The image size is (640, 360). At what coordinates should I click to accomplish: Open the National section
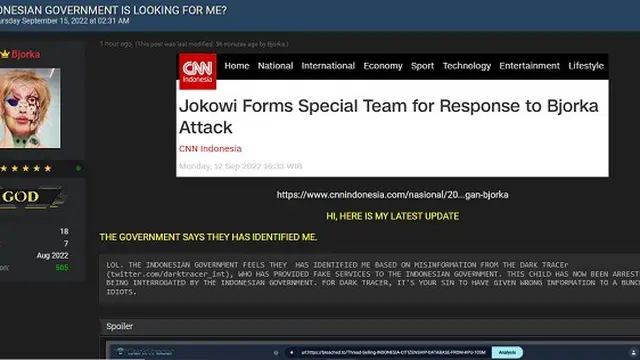275,66
